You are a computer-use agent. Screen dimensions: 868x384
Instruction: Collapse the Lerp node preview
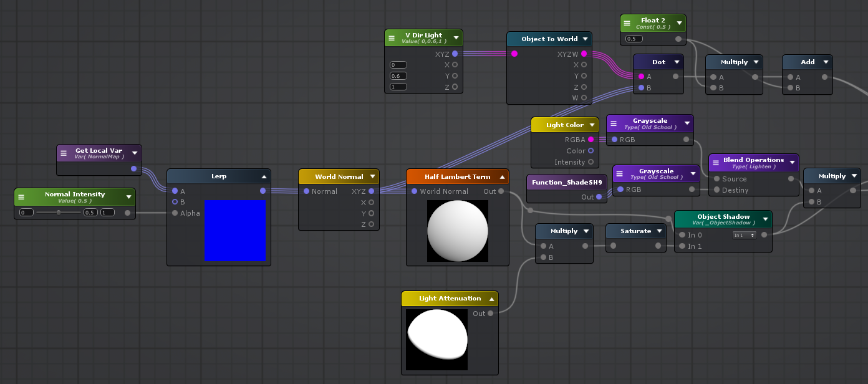[264, 177]
